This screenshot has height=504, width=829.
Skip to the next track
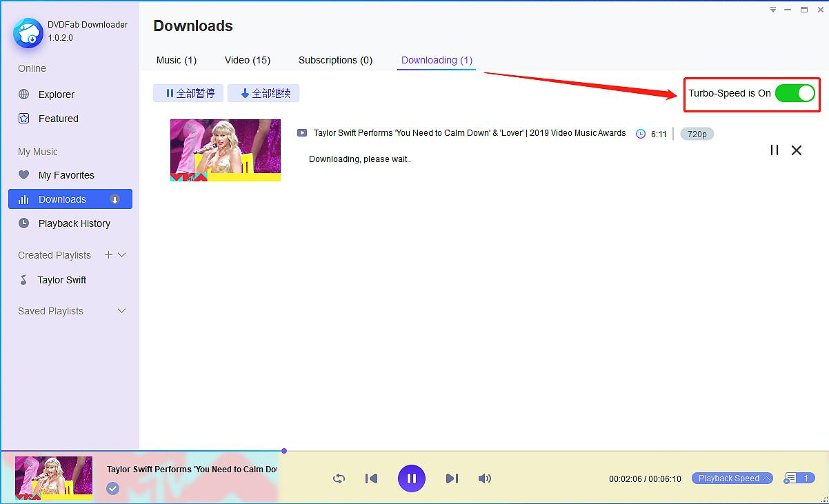point(452,478)
